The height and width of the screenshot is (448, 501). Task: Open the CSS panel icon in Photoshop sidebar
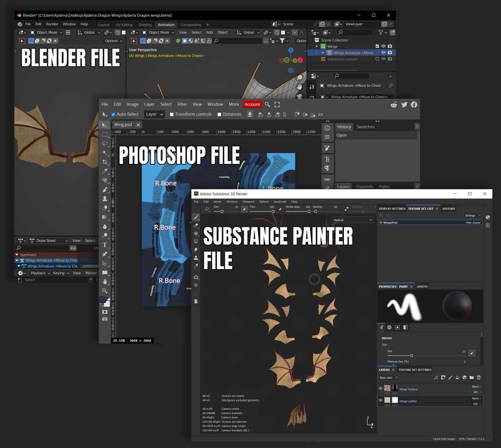click(x=327, y=179)
